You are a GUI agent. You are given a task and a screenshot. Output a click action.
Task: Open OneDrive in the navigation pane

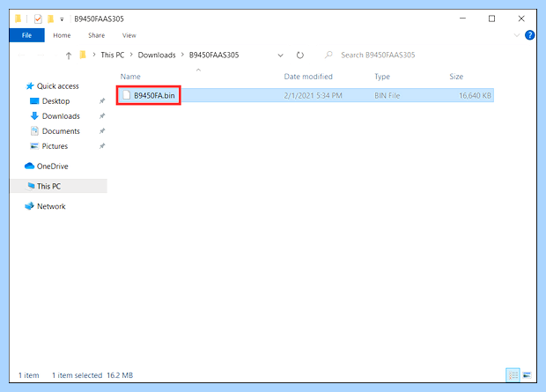pyautogui.click(x=47, y=166)
